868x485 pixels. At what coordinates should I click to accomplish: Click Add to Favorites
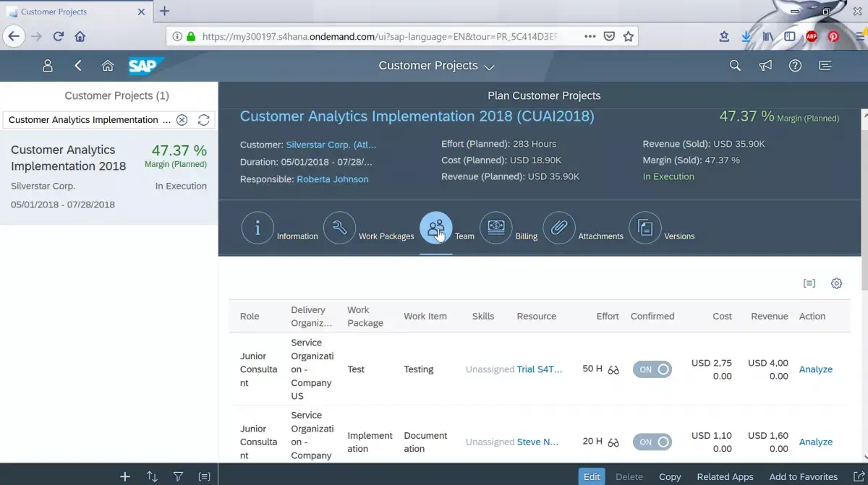[804, 476]
